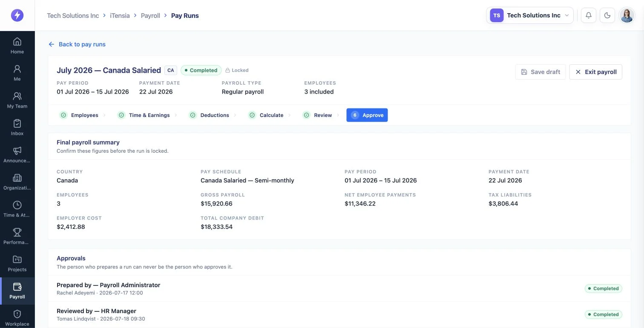The height and width of the screenshot is (328, 644).
Task: Click the Save draft button
Action: tap(540, 72)
